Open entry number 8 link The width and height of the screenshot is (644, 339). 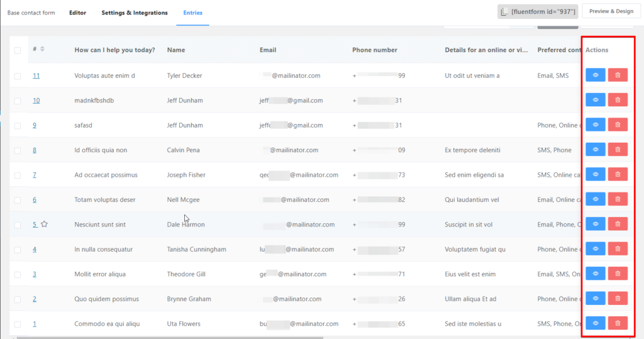[x=35, y=150]
